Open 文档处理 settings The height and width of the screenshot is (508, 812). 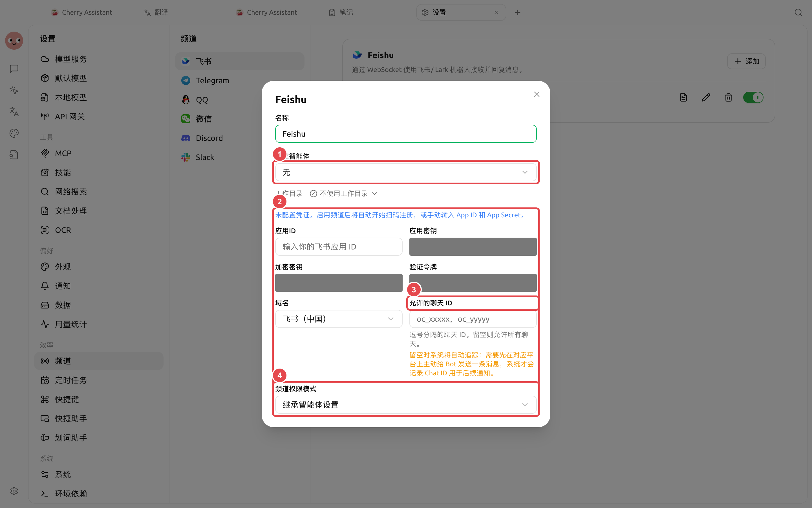pyautogui.click(x=99, y=211)
